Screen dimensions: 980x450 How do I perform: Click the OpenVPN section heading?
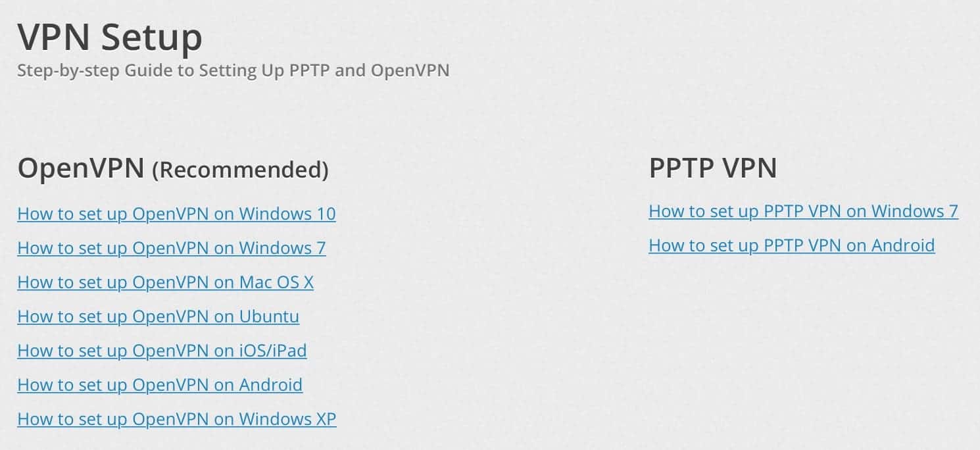(80, 168)
